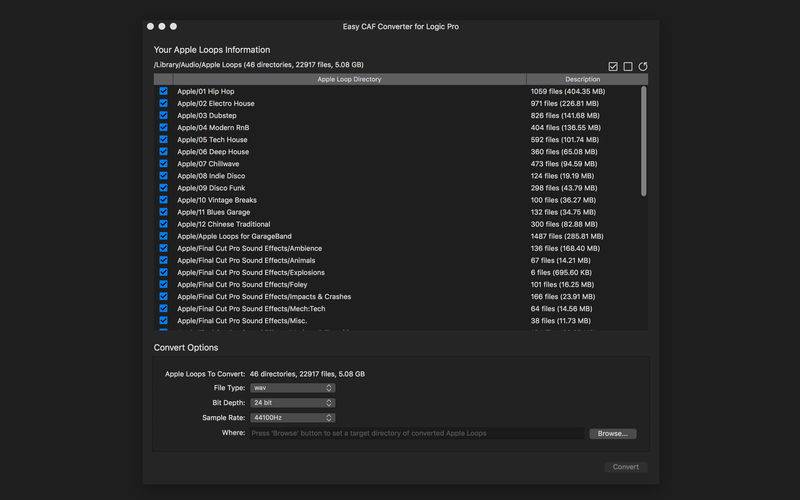
Task: Toggle the Apple/03 Dubstep checkbox
Action: (163, 115)
